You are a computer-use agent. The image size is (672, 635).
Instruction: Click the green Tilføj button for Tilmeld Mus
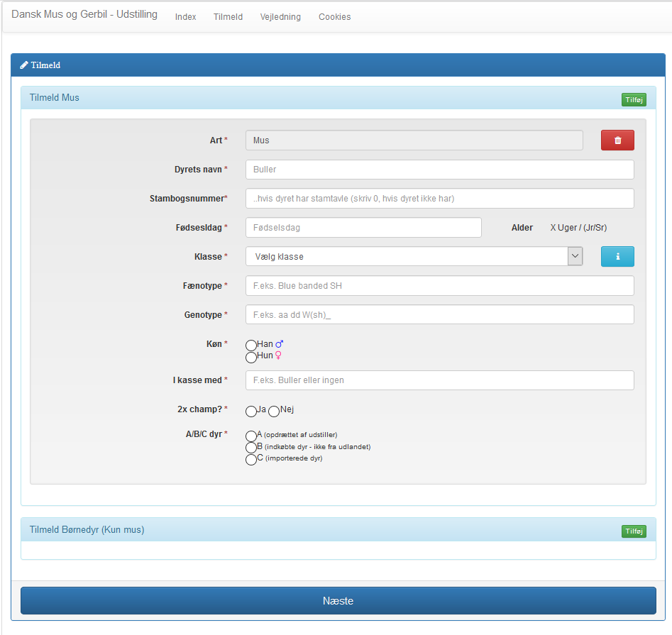[634, 100]
